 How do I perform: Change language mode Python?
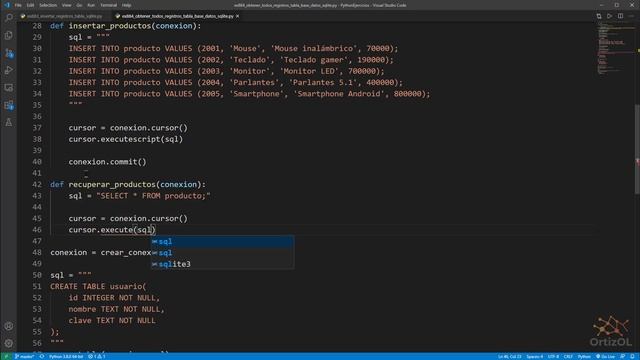click(584, 356)
